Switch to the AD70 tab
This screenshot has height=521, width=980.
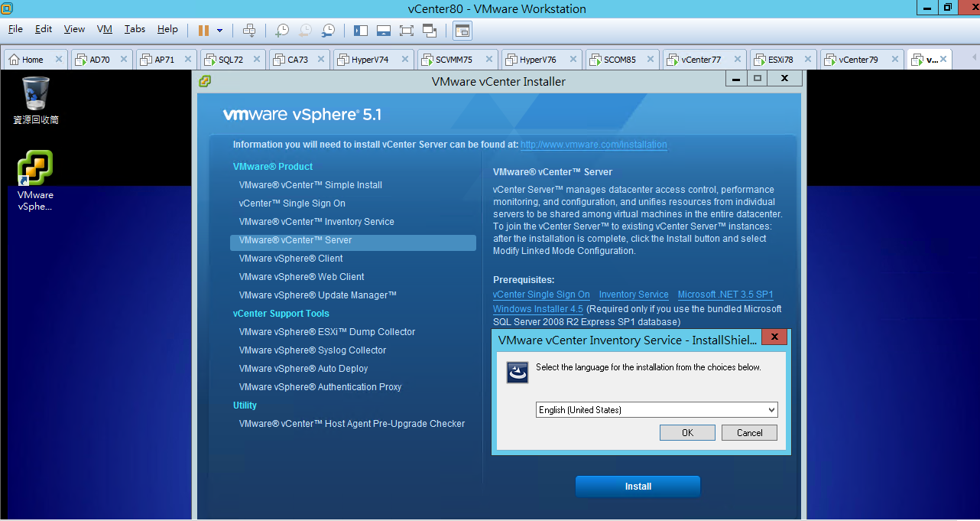coord(100,60)
